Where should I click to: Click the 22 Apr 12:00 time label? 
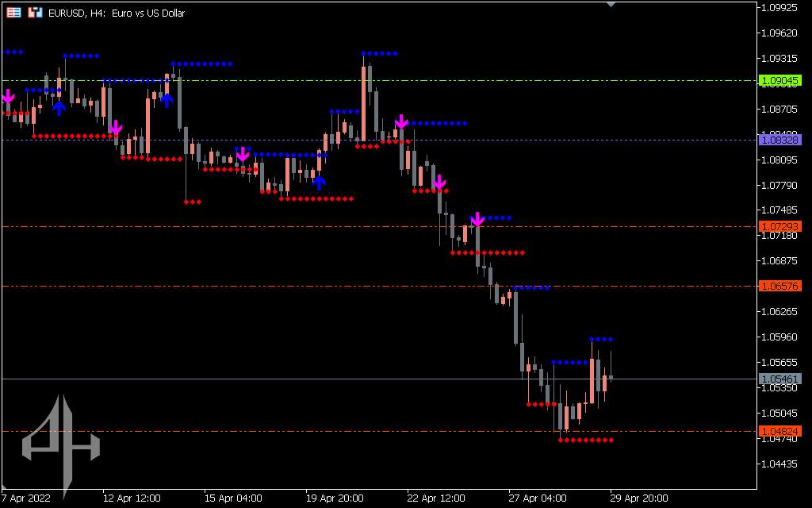coord(436,498)
